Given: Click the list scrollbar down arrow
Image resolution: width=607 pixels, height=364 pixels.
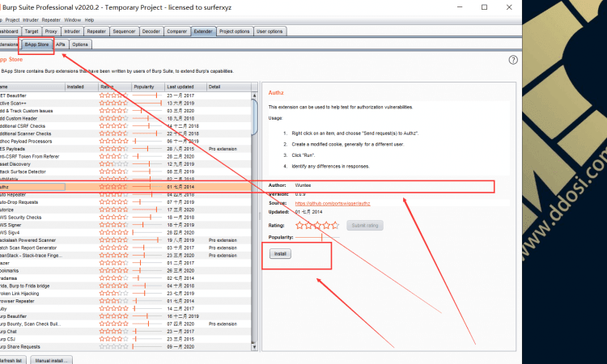Looking at the screenshot, I should tap(254, 347).
